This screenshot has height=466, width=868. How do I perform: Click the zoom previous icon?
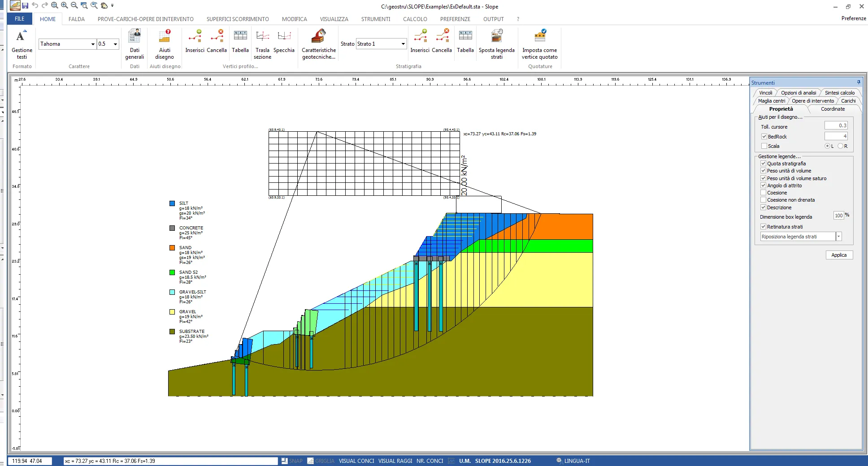click(x=94, y=5)
